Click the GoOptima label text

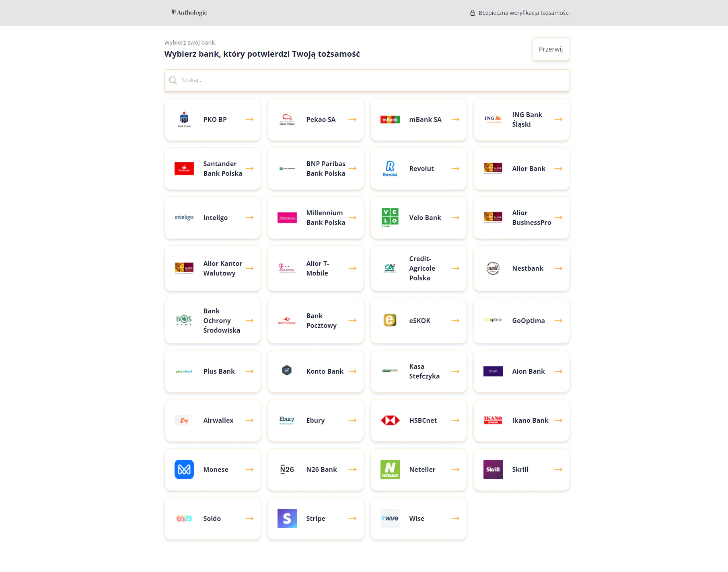click(x=529, y=321)
